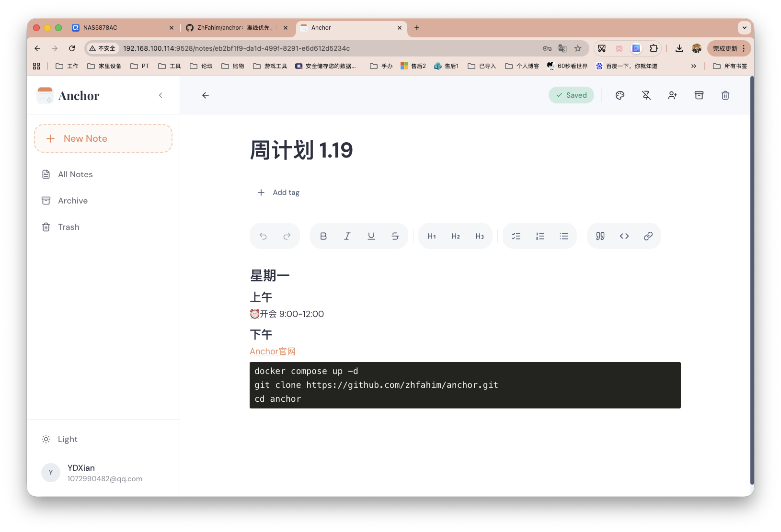The image size is (781, 532).
Task: Insert a hyperlink in the editor
Action: tap(648, 236)
